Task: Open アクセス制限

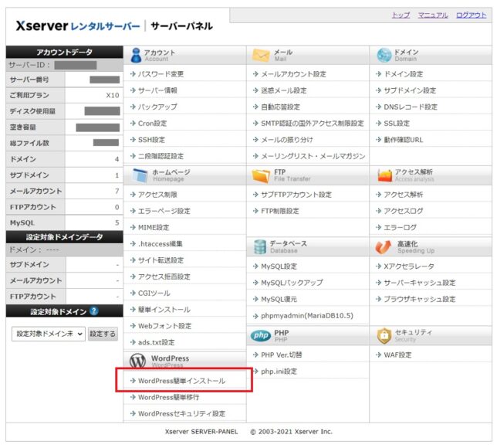Action: [157, 195]
